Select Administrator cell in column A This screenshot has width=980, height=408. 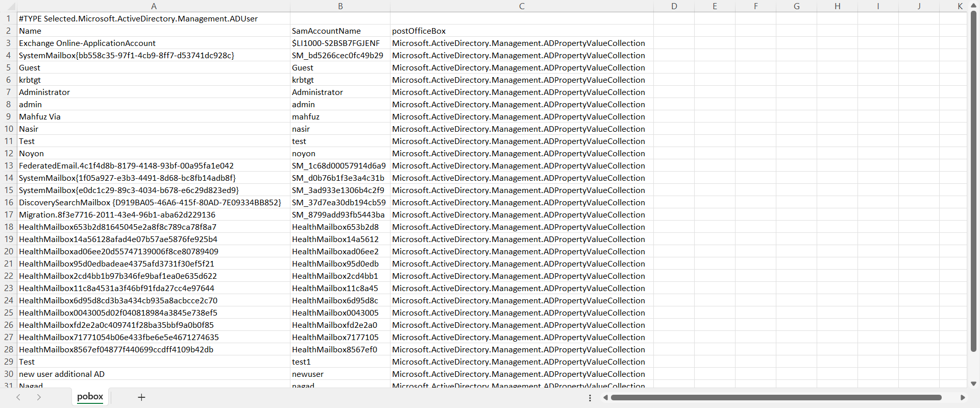coord(154,92)
